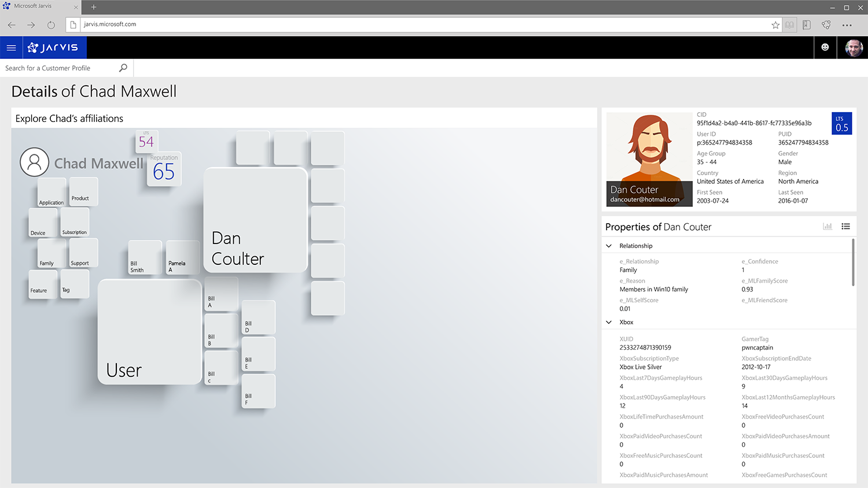Select the Support tile
The image size is (868, 488).
pyautogui.click(x=83, y=253)
